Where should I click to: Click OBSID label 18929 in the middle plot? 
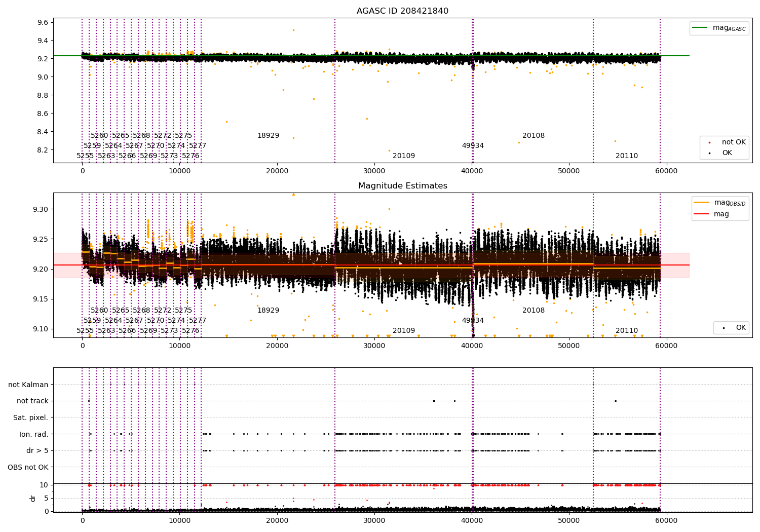pos(268,310)
